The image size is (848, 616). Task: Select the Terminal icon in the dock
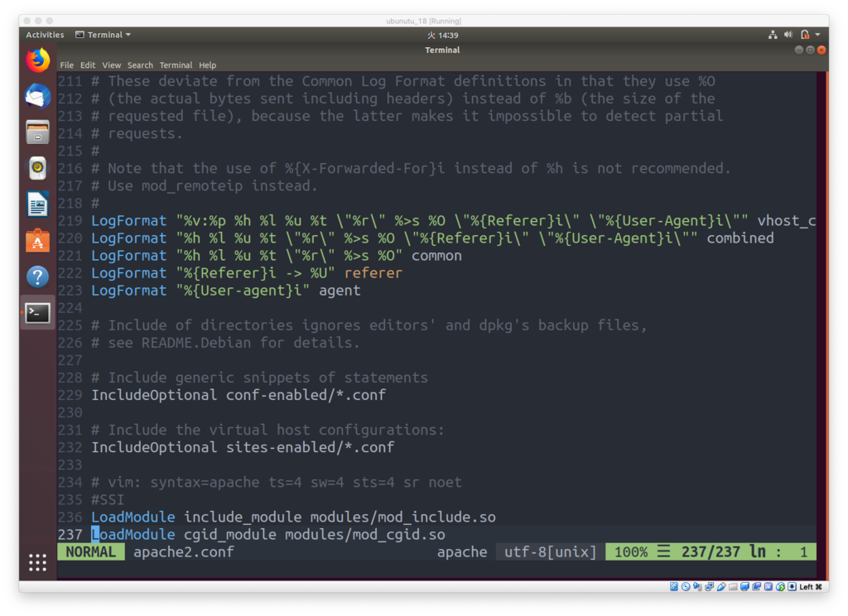[37, 313]
